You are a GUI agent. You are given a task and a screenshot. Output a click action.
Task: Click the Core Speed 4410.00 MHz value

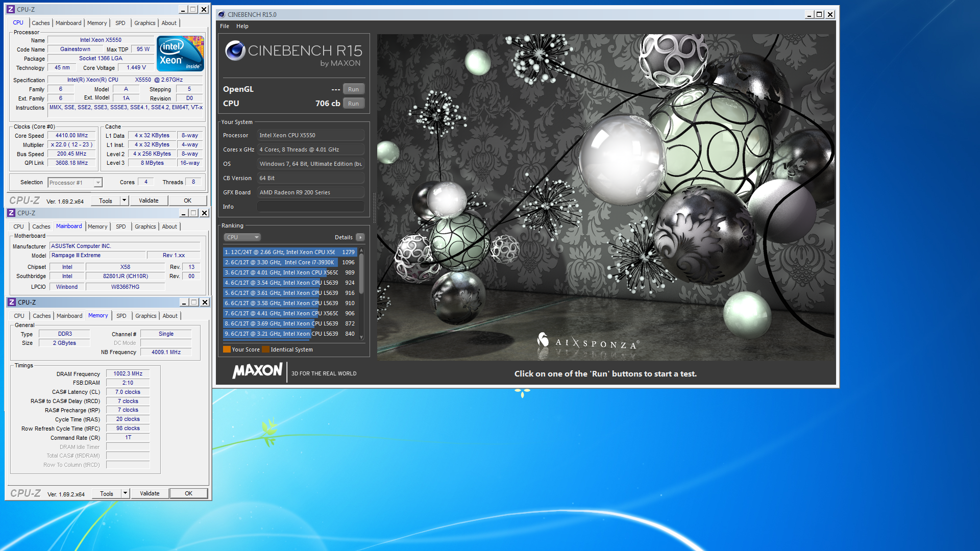click(x=72, y=136)
